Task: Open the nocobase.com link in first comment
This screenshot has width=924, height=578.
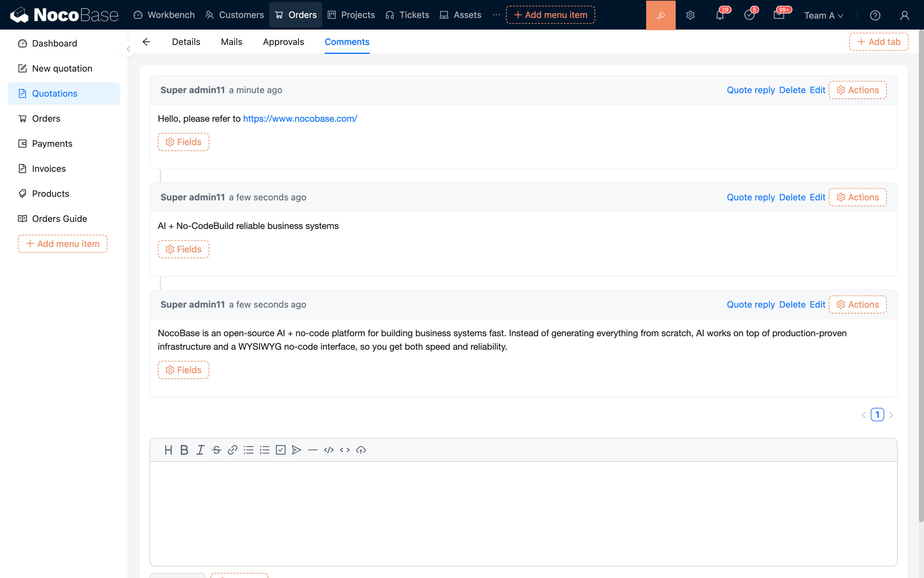Action: pos(300,118)
